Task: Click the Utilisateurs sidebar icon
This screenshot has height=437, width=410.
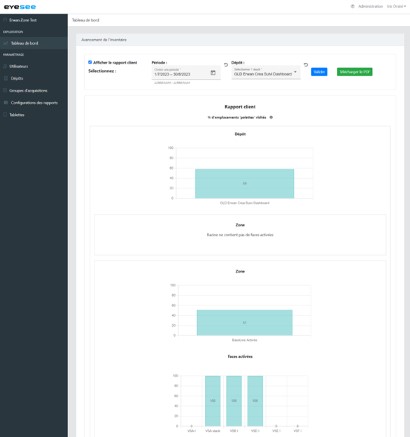Action: click(x=5, y=66)
